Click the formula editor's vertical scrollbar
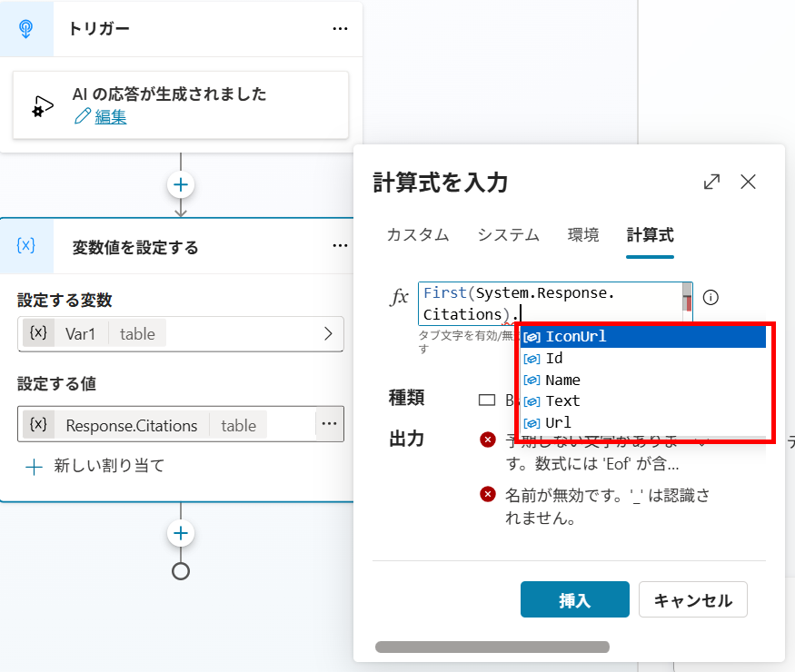Viewport: 795px width, 672px height. tap(688, 302)
